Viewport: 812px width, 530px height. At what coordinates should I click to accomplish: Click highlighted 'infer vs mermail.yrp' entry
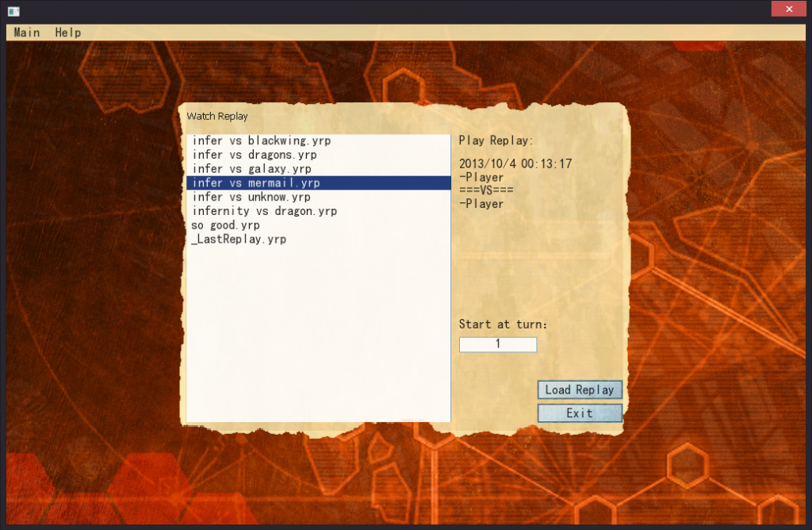pos(255,183)
